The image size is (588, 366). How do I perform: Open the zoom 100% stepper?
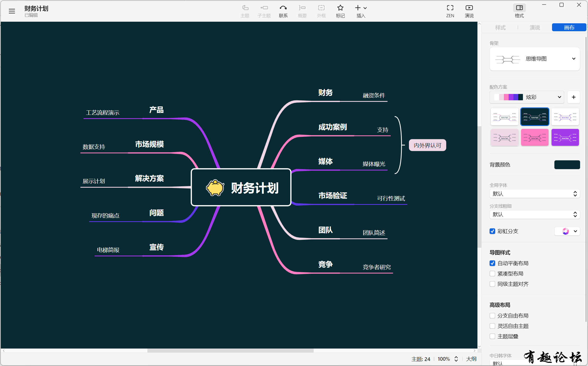(456, 359)
